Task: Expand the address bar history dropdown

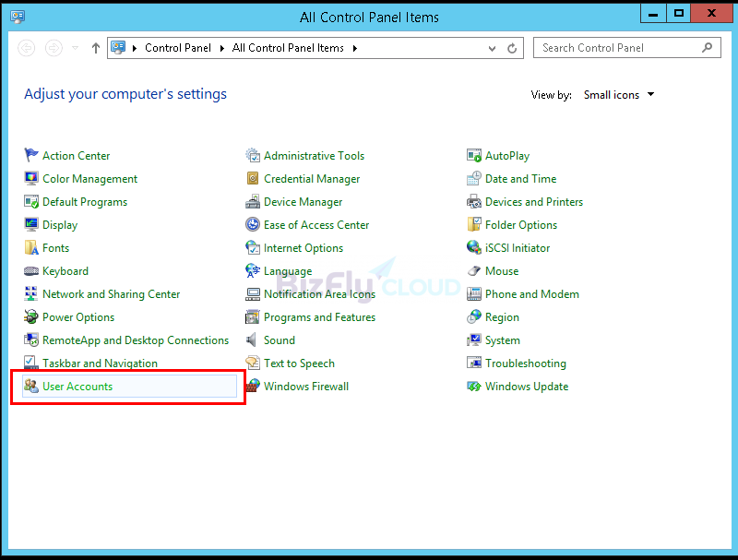Action: coord(492,48)
